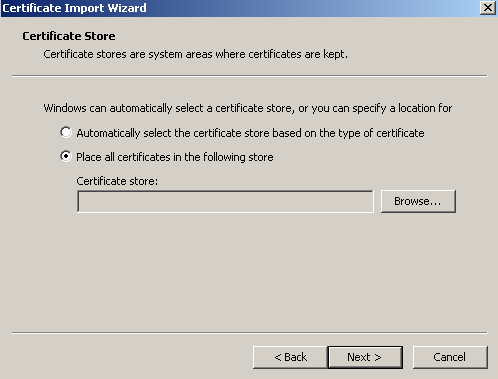Click the bold 'Certificate Store' heading
This screenshot has width=498, height=379.
pos(69,36)
